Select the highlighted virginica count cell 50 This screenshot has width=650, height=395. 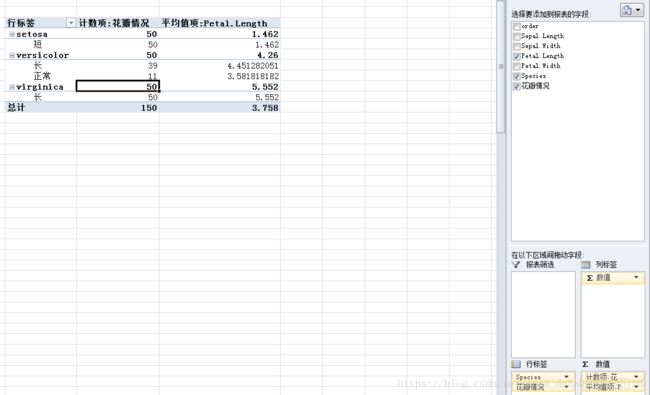click(118, 86)
